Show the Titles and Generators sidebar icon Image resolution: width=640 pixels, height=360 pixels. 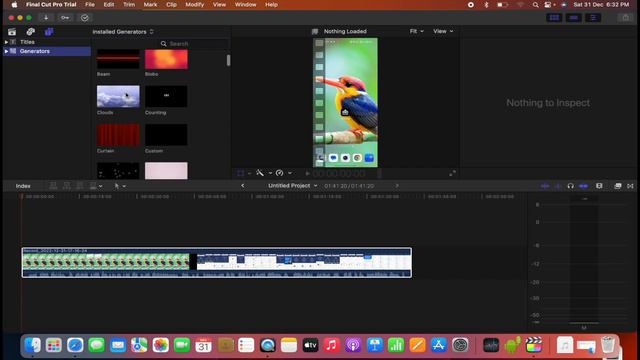pos(49,32)
